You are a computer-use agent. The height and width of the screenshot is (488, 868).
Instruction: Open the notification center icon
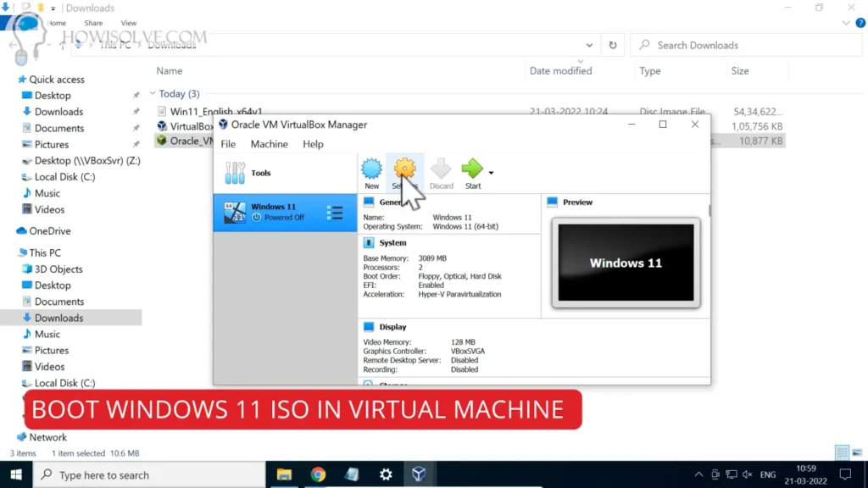(x=845, y=474)
